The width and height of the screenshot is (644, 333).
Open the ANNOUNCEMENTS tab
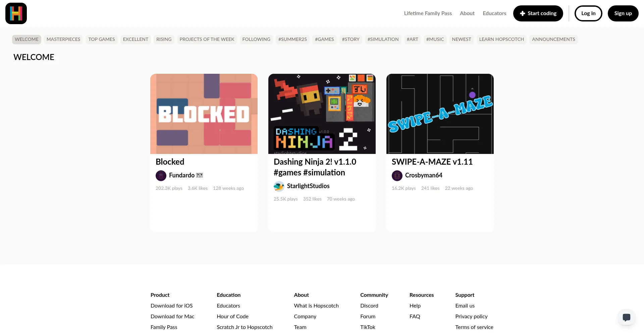pos(553,39)
